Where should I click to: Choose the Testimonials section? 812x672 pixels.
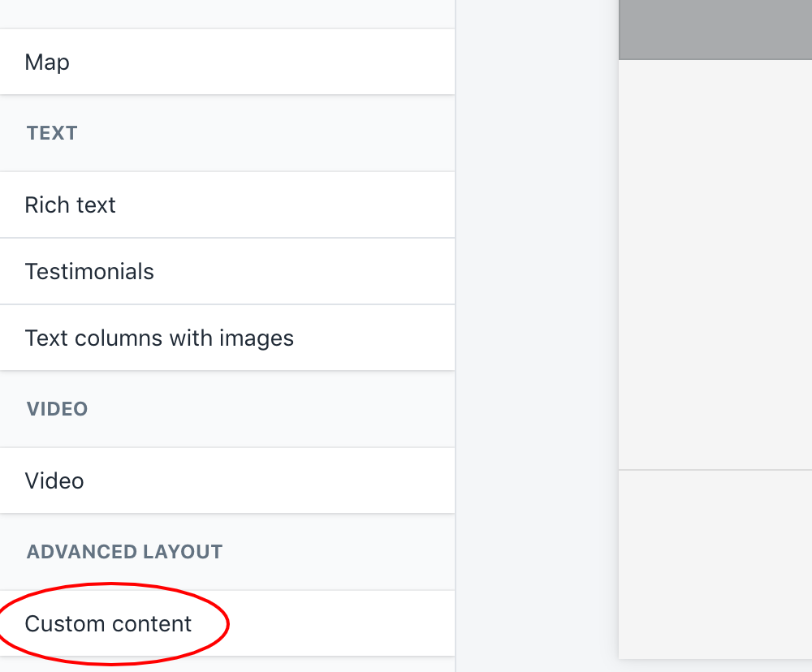click(89, 271)
